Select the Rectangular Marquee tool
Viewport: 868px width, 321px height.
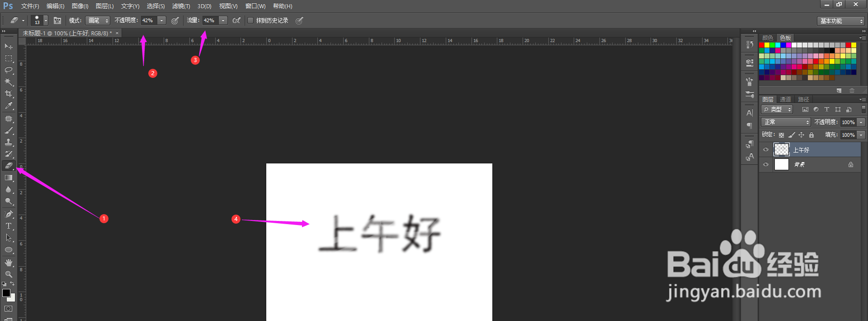(x=9, y=58)
